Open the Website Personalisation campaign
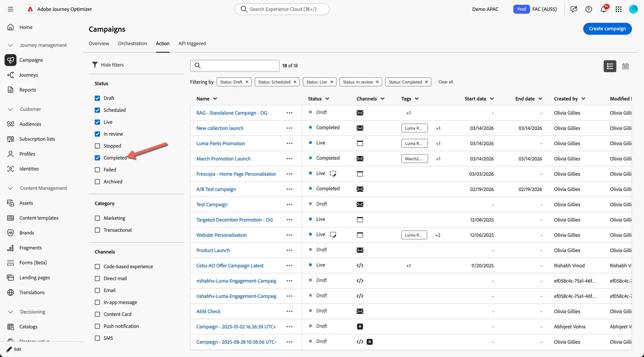This screenshot has width=644, height=357. click(221, 235)
